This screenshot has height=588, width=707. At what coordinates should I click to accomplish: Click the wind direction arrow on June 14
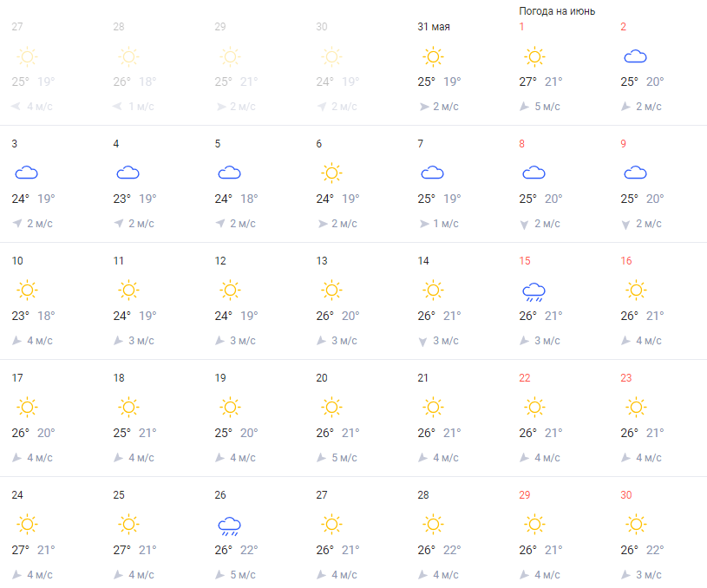[422, 342]
